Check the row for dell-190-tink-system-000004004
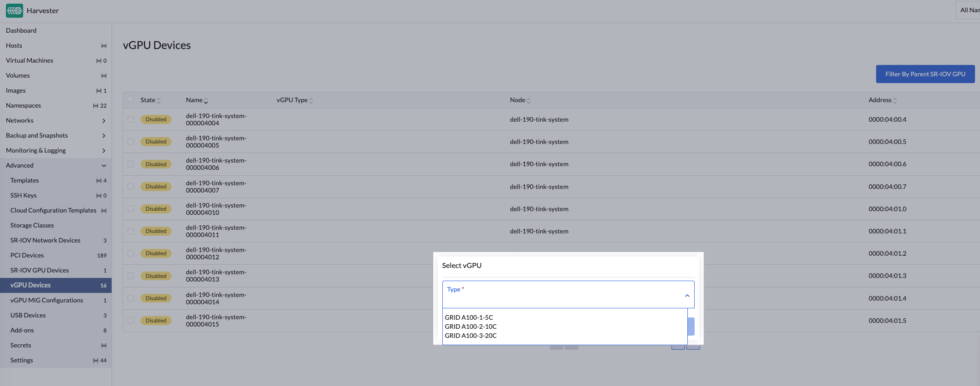Viewport: 980px width, 386px height. click(131, 119)
